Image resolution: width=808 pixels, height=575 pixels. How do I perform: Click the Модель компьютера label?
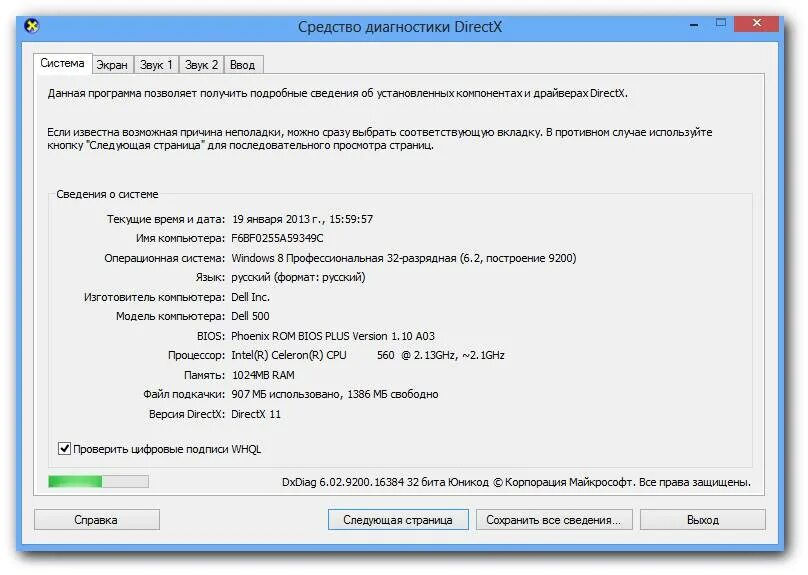point(171,316)
